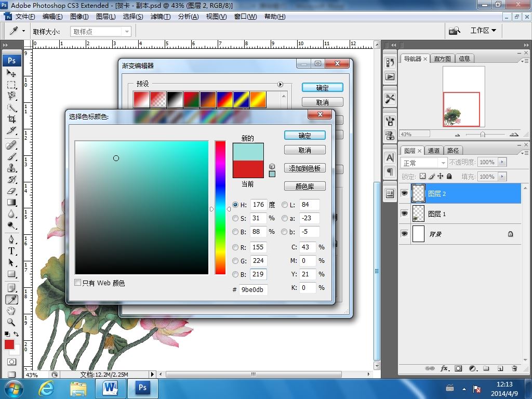Viewport: 532px width, 399px height.
Task: Expand the 不透明度 opacity slider arrow
Action: (502, 162)
